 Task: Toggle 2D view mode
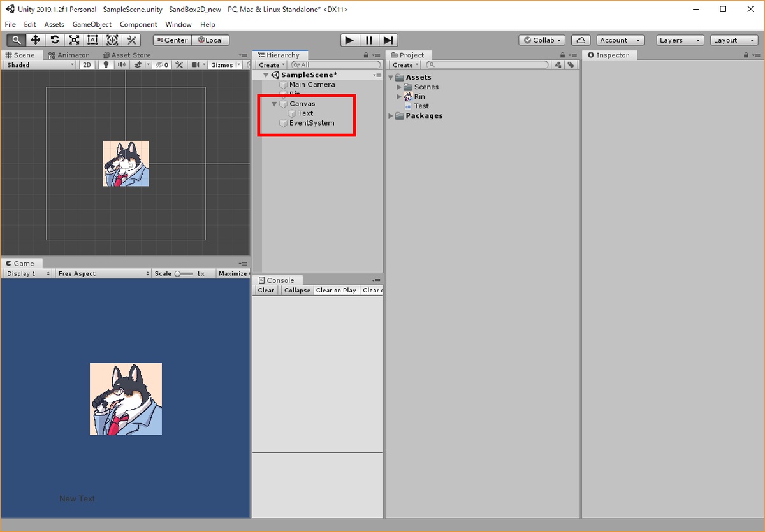click(87, 65)
